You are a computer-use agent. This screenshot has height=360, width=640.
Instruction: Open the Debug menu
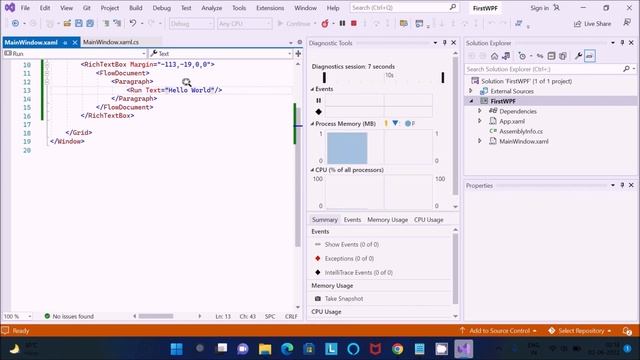click(x=161, y=8)
